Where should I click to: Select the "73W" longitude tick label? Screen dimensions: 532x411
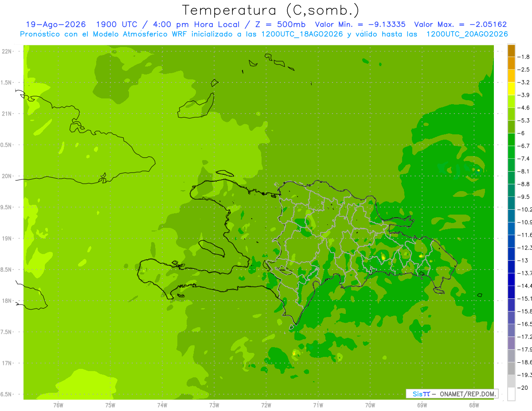(214, 405)
